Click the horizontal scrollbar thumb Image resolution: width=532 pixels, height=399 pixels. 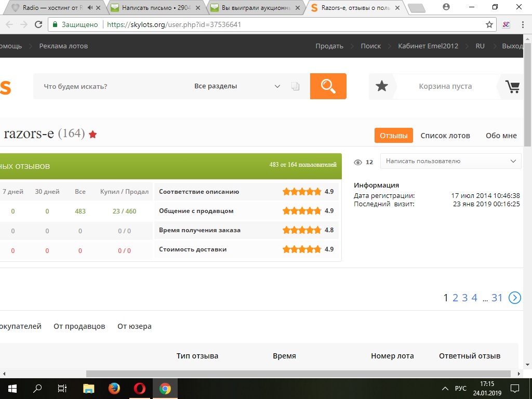pyautogui.click(x=298, y=374)
